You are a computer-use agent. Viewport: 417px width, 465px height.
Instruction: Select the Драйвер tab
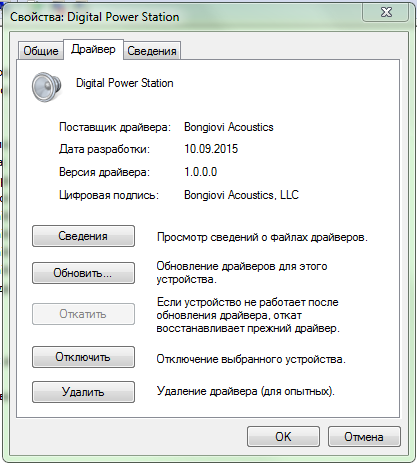point(93,49)
